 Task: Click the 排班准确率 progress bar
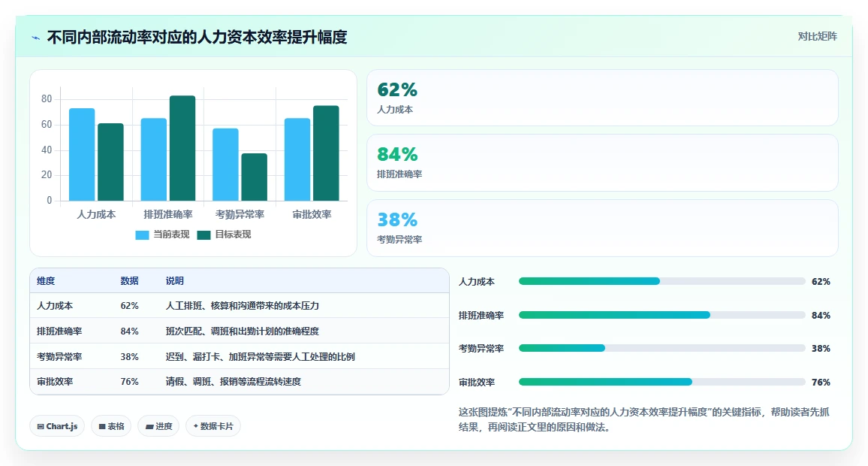[x=662, y=315]
